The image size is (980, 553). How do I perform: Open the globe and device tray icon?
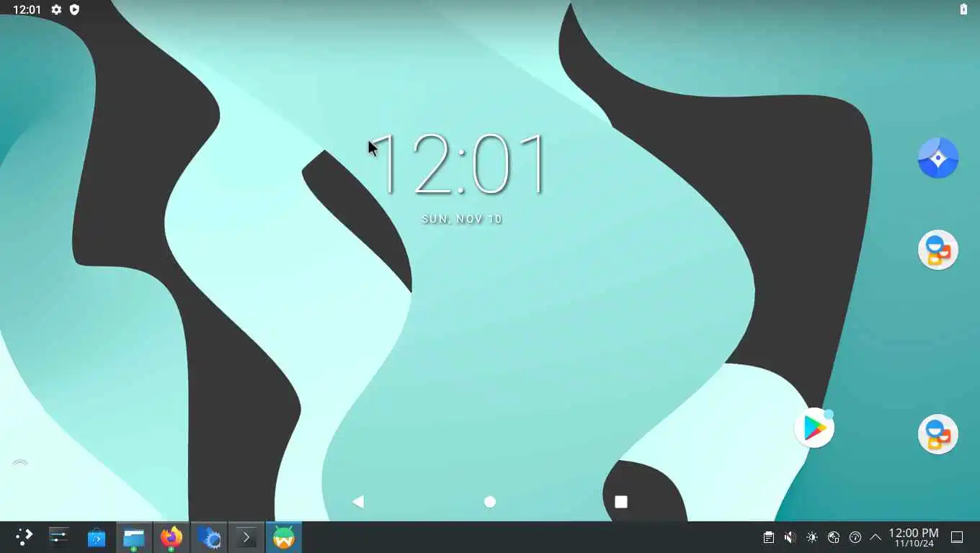pyautogui.click(x=834, y=537)
